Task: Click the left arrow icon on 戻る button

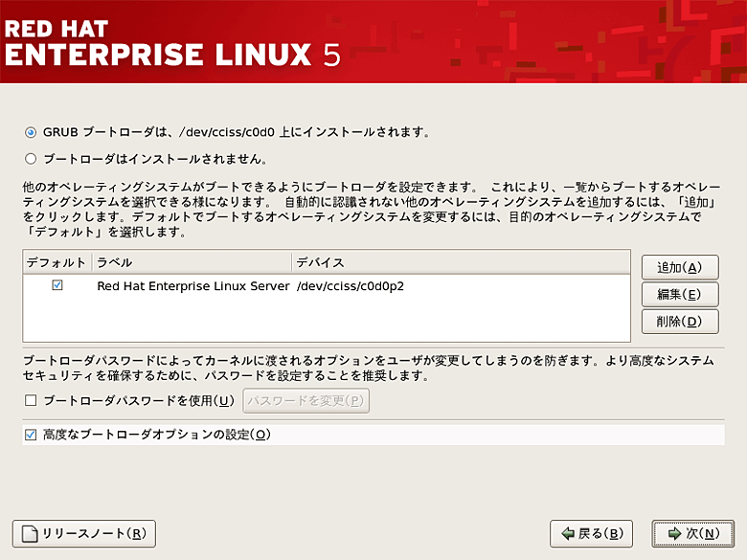Action: 568,533
